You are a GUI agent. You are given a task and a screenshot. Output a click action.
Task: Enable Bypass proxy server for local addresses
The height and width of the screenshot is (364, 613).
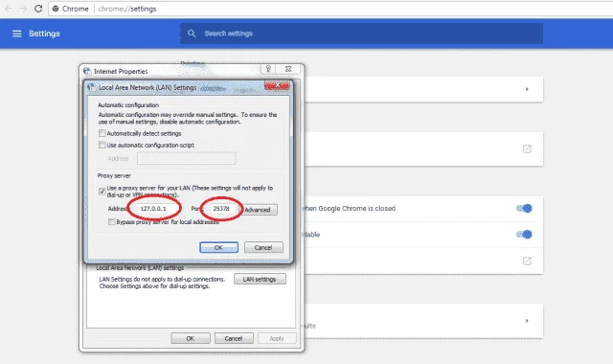[x=112, y=222]
